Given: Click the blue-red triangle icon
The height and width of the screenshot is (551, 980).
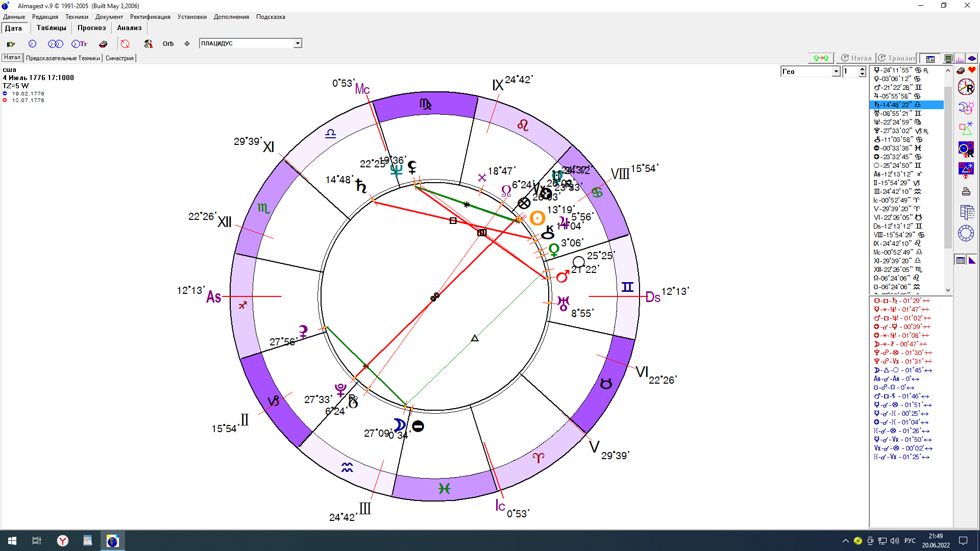Looking at the screenshot, I should 972,260.
